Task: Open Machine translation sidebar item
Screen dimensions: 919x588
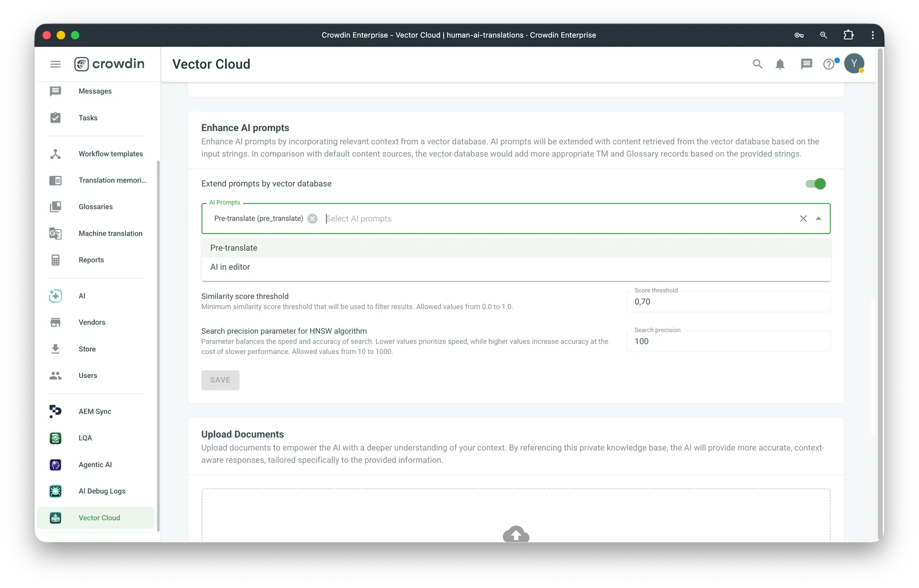Action: [110, 233]
